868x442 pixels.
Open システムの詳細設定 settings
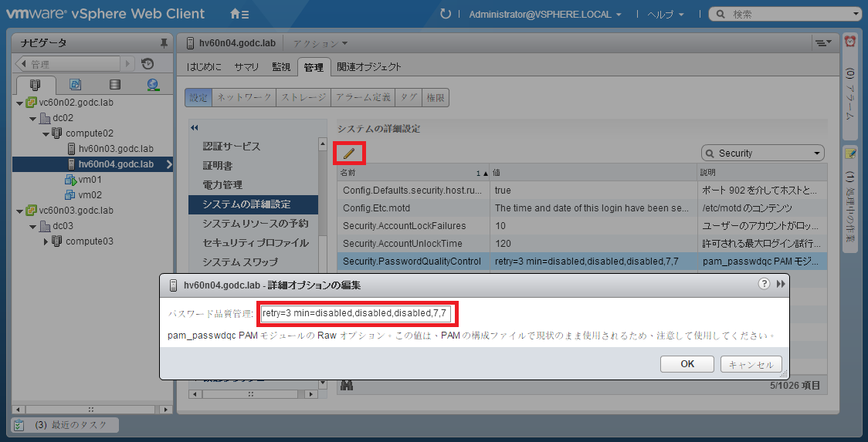(253, 204)
